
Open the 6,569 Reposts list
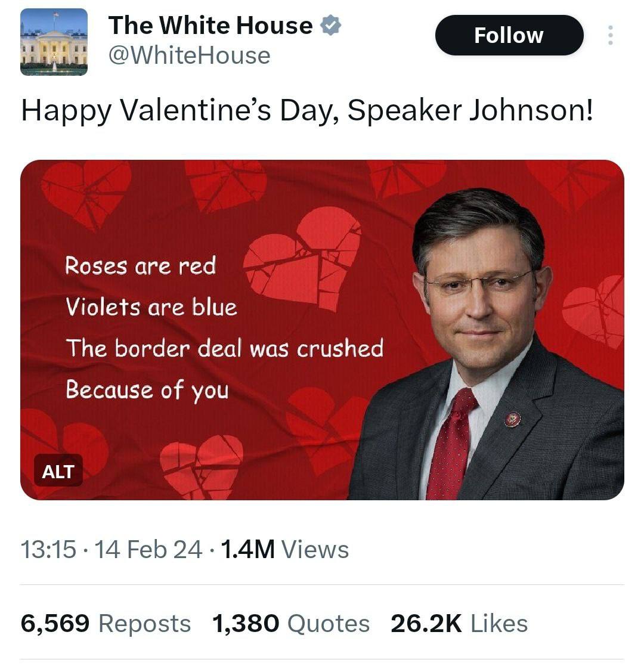click(x=106, y=624)
